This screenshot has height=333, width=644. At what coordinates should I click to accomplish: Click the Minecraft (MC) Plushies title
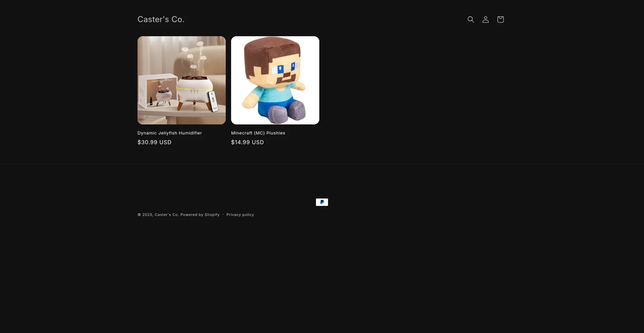[x=258, y=133]
